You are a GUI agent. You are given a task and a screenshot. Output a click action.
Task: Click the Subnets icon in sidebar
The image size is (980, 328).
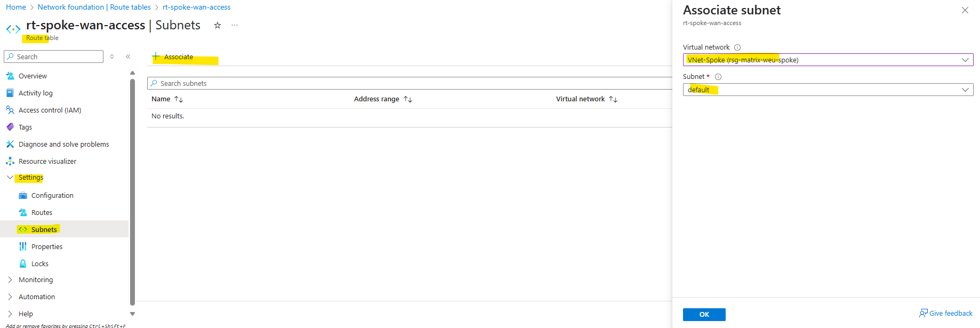[23, 229]
